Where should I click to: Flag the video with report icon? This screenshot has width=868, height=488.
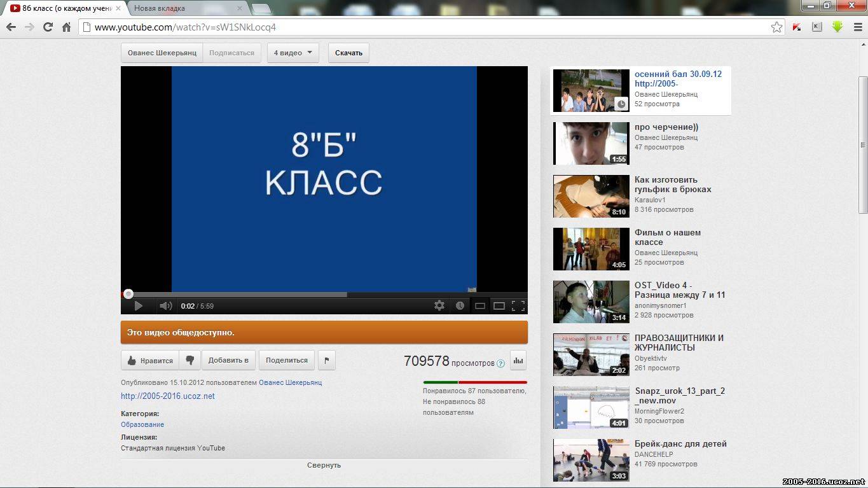click(x=326, y=361)
